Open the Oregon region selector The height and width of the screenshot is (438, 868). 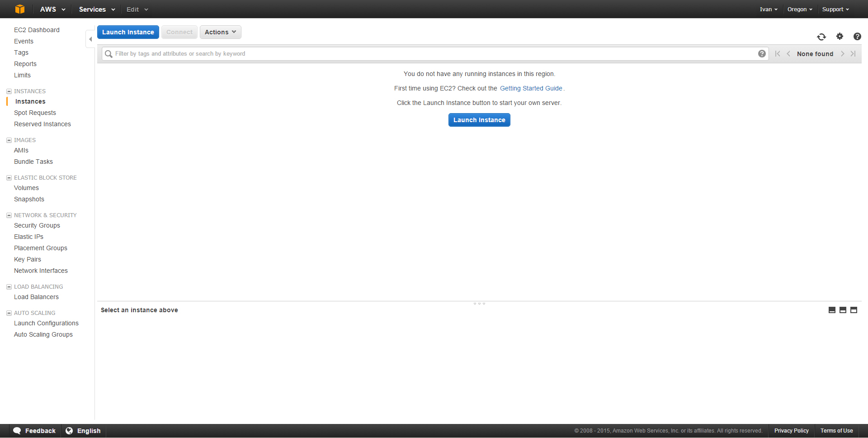pyautogui.click(x=800, y=9)
